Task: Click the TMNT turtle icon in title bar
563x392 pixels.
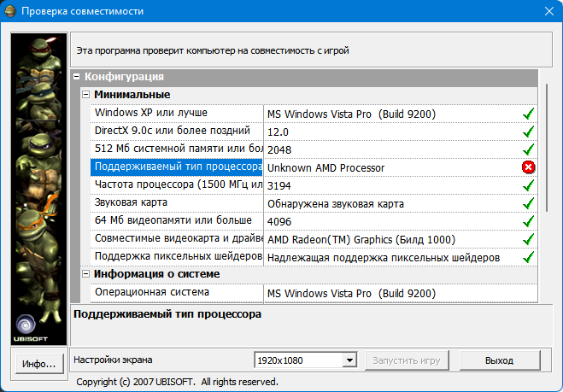Action: point(10,11)
